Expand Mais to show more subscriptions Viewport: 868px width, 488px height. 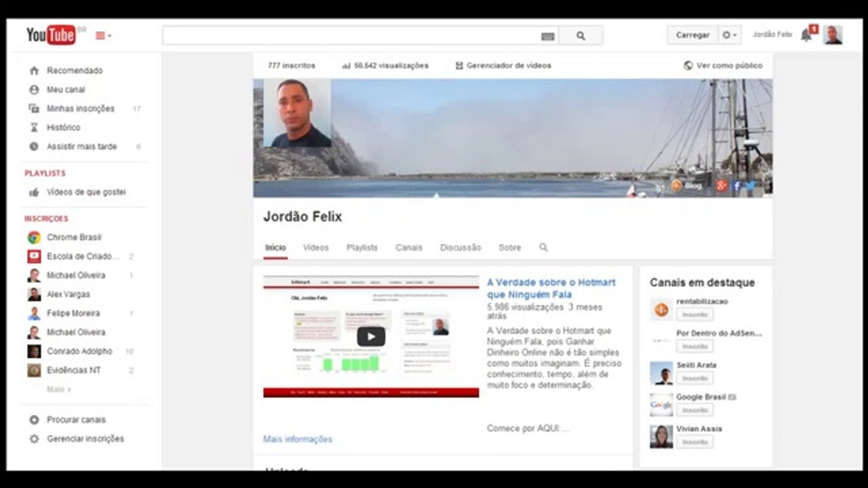[59, 389]
